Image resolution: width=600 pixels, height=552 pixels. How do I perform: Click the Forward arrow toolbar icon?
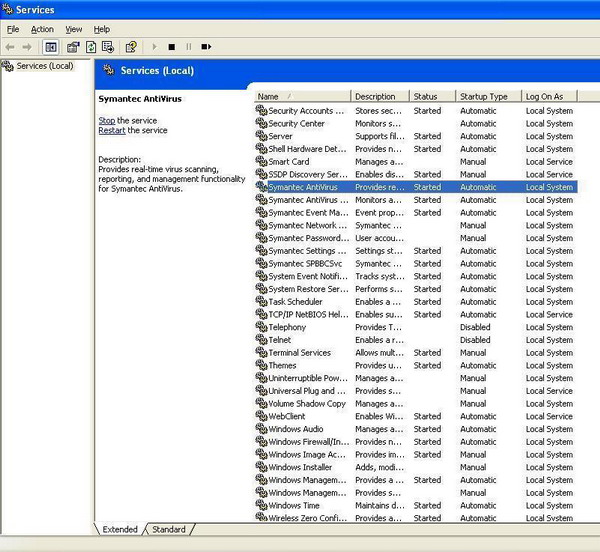[x=27, y=47]
